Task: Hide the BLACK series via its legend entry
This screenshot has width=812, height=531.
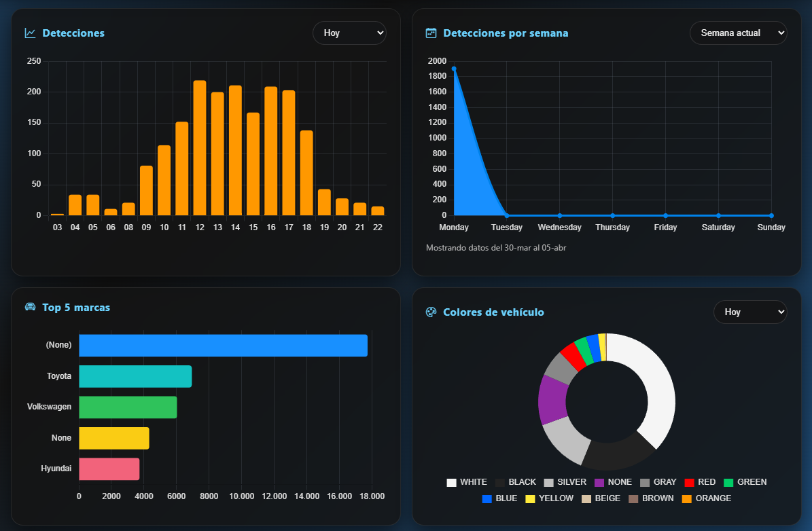Action: coord(515,482)
